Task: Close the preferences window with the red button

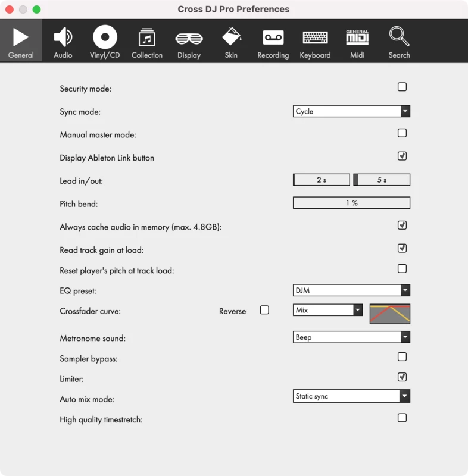Action: pyautogui.click(x=10, y=10)
